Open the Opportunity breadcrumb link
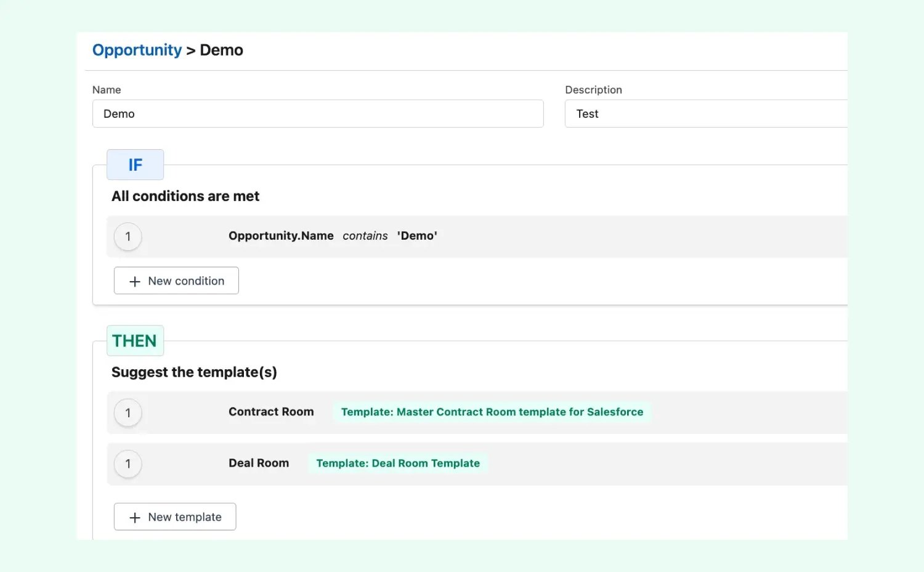Viewport: 924px width, 572px height. tap(137, 50)
